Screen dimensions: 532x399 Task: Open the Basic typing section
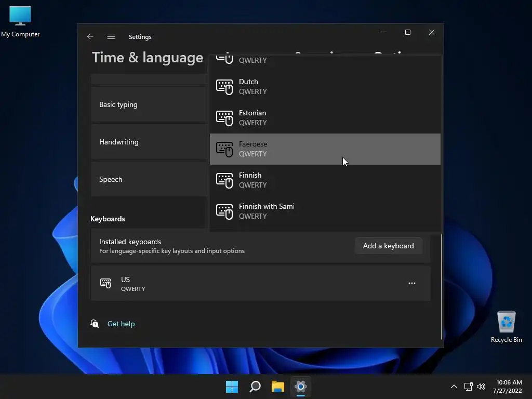149,104
